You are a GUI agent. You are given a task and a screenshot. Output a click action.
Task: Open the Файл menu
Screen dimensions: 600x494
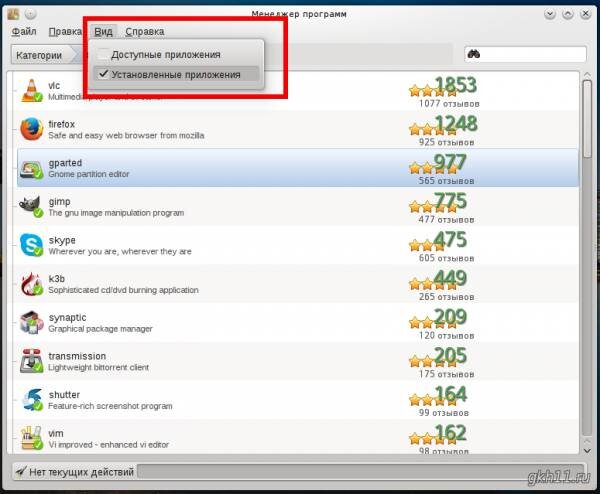coord(24,31)
